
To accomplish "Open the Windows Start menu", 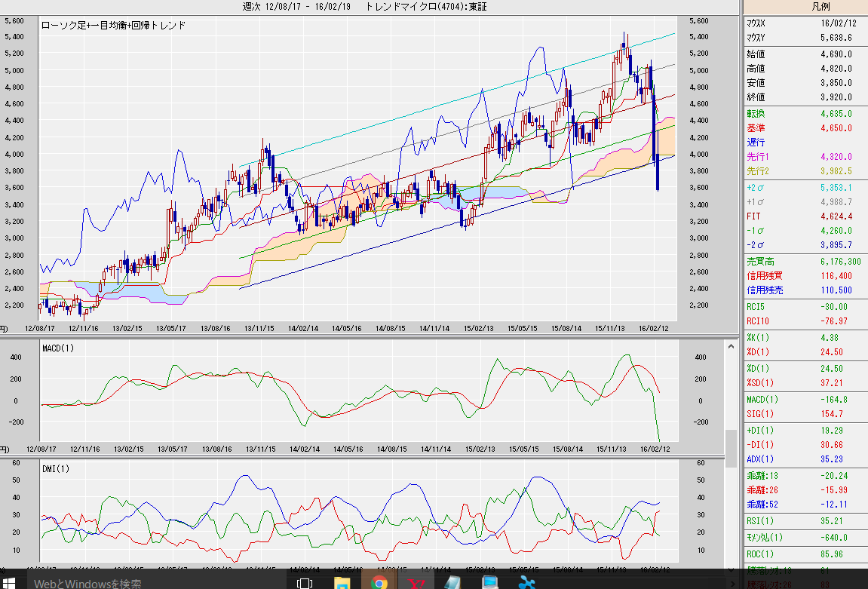I will pyautogui.click(x=14, y=583).
